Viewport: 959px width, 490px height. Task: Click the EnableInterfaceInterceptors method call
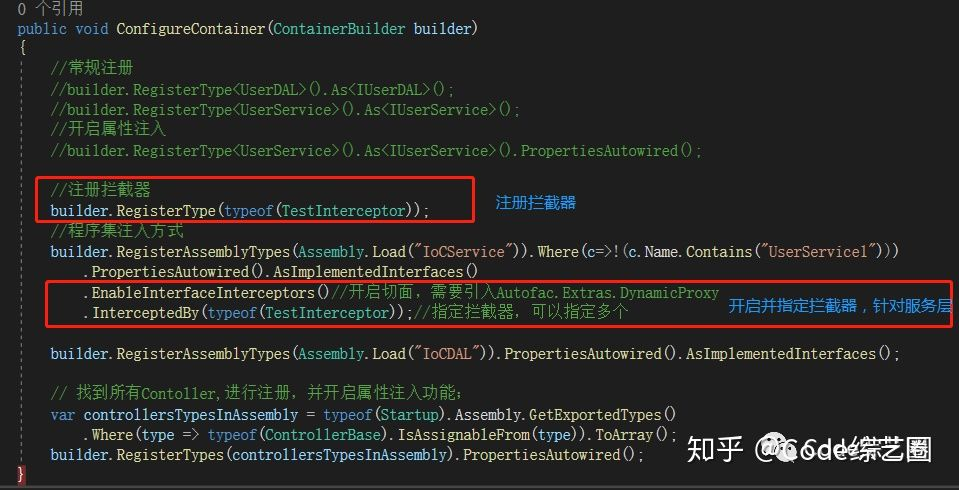(x=202, y=292)
